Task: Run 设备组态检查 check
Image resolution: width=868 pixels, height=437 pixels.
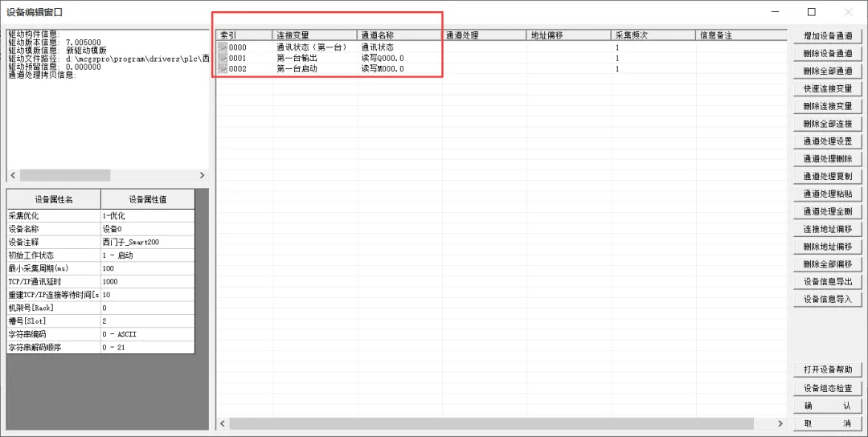Action: click(827, 388)
